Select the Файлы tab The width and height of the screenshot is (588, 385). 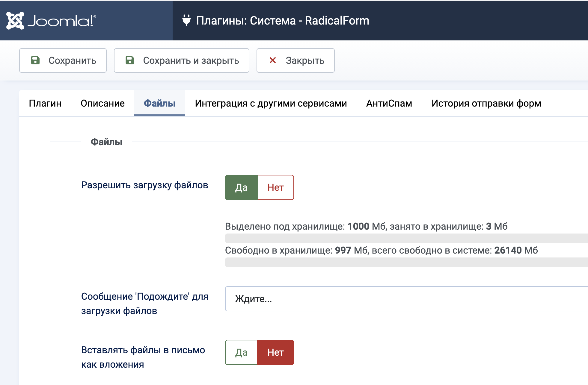160,103
